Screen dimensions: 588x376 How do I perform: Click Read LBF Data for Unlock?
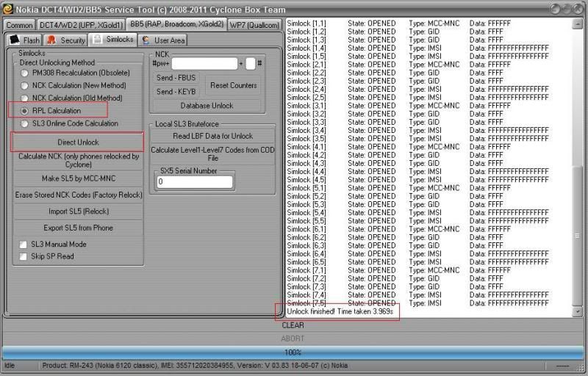tap(212, 136)
